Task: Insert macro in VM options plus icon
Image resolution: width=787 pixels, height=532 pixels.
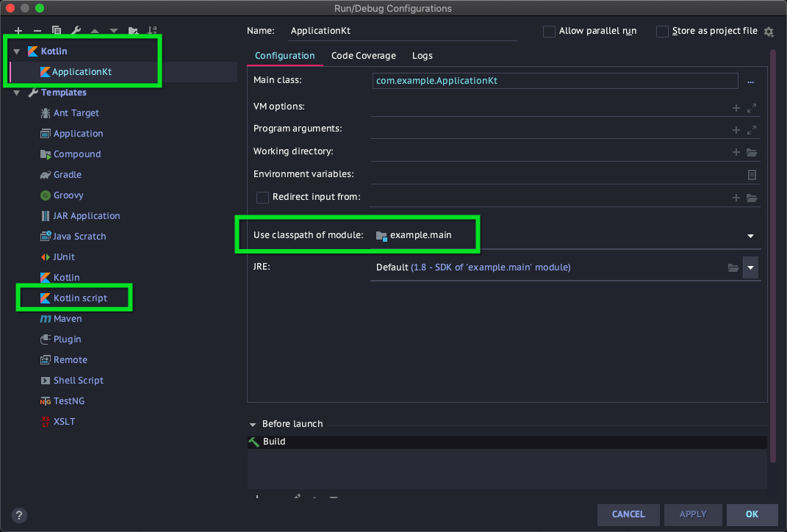Action: 736,108
